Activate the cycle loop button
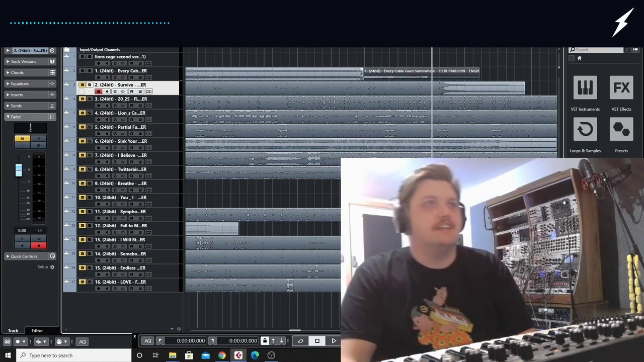This screenshot has height=362, width=644. (300, 341)
